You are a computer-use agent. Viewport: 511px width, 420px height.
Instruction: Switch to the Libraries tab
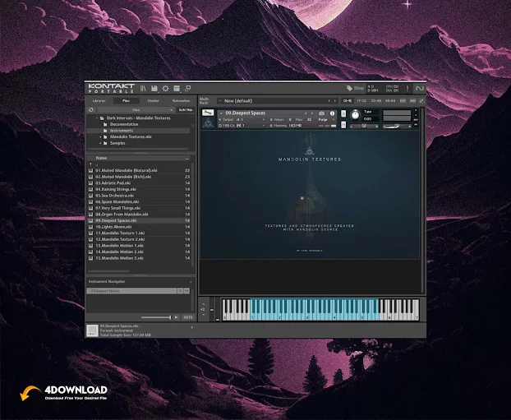(x=99, y=101)
